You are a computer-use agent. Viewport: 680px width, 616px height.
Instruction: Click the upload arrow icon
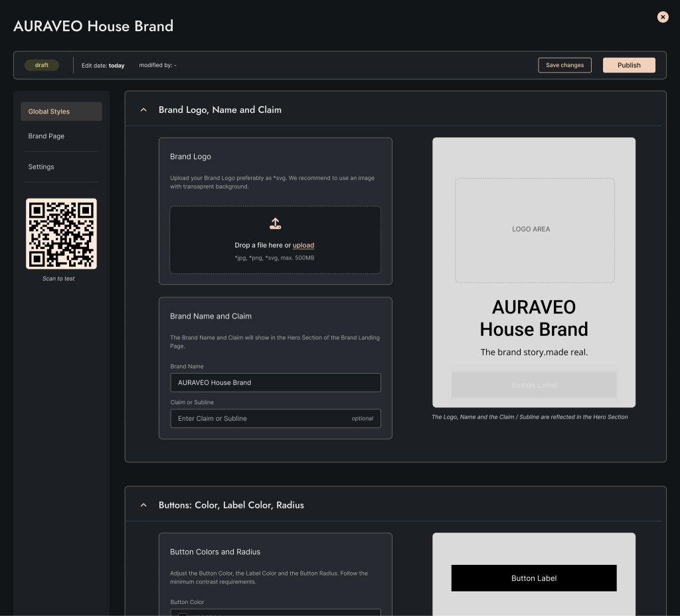pyautogui.click(x=275, y=224)
